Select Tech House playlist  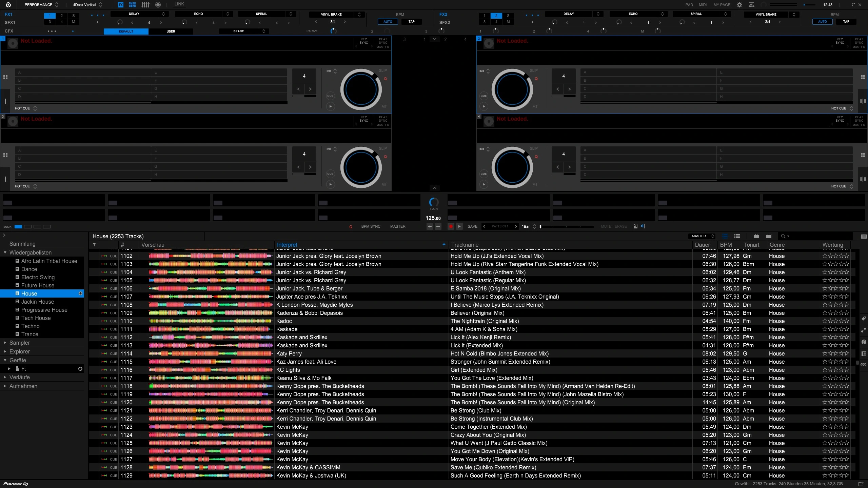click(36, 318)
